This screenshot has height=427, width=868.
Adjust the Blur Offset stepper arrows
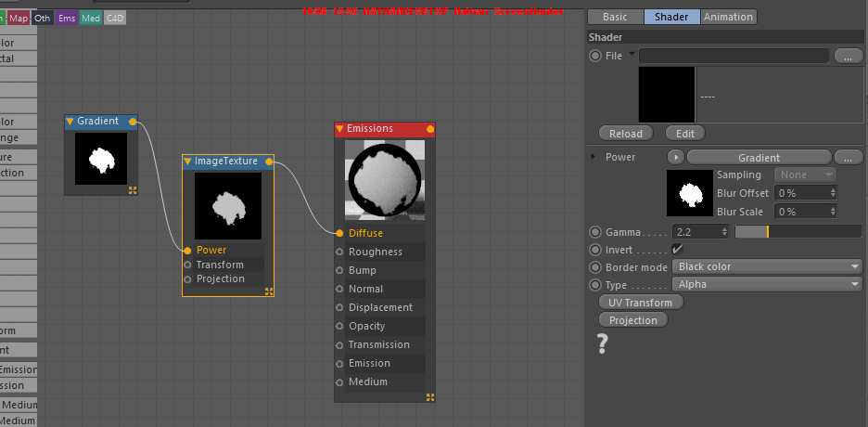(833, 193)
